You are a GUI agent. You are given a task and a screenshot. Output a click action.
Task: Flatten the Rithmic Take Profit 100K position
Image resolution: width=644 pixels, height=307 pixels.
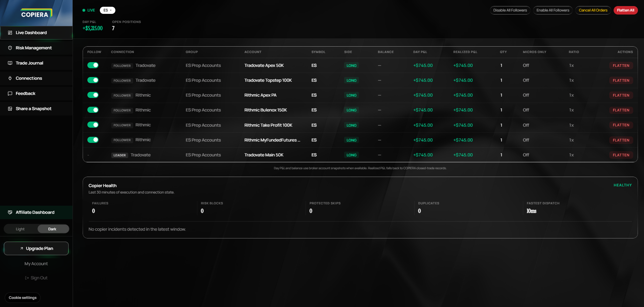coord(621,125)
